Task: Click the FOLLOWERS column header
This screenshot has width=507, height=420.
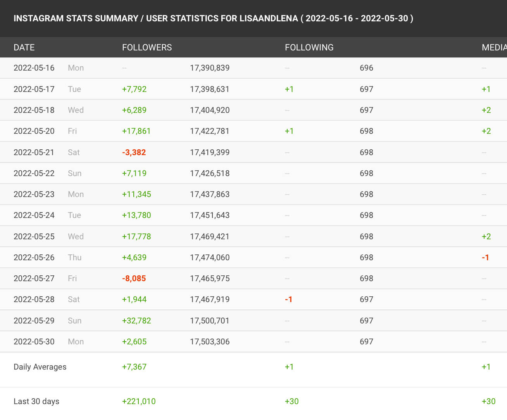Action: (x=147, y=47)
